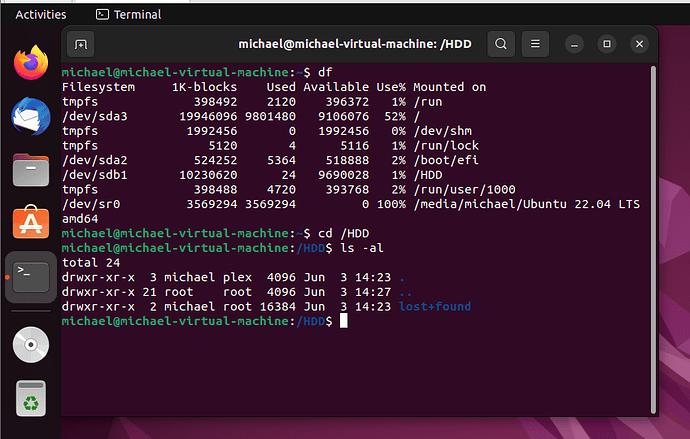Minimize the terminal window
Viewport: 690px width, 439px height.
[x=574, y=44]
